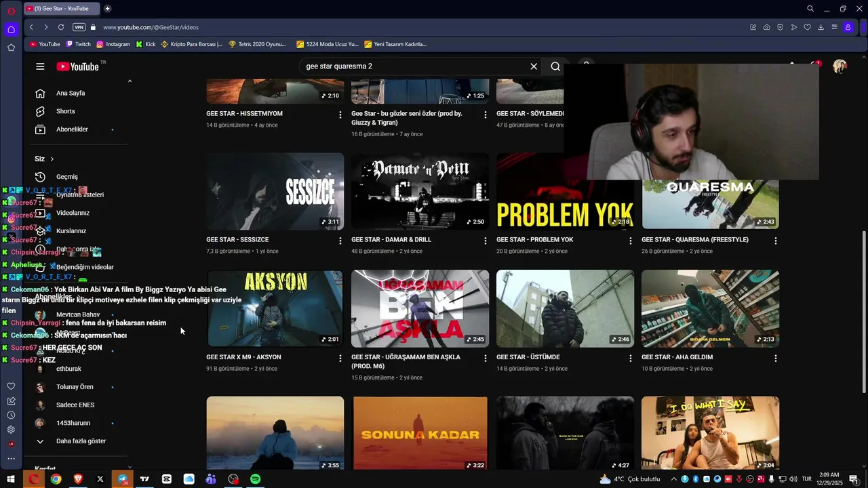Open the Kick bookmark
Viewport: 868px width, 488px height.
click(146, 44)
